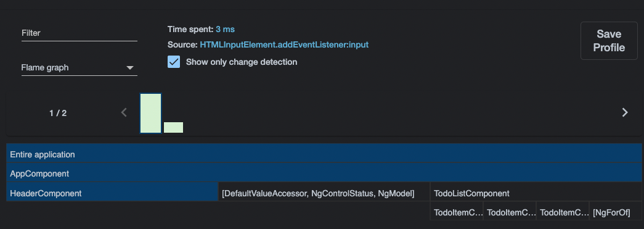The image size is (644, 229).
Task: Go to the previous frame arrow
Action: [x=124, y=112]
